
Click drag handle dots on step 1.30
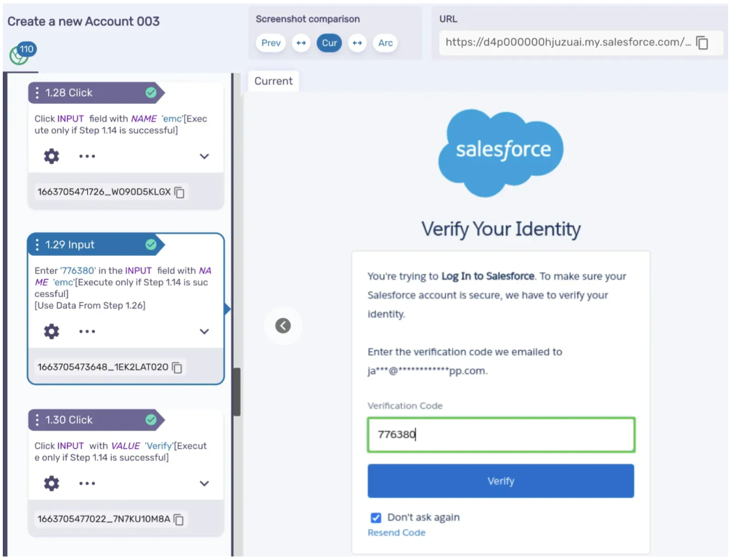click(x=37, y=420)
